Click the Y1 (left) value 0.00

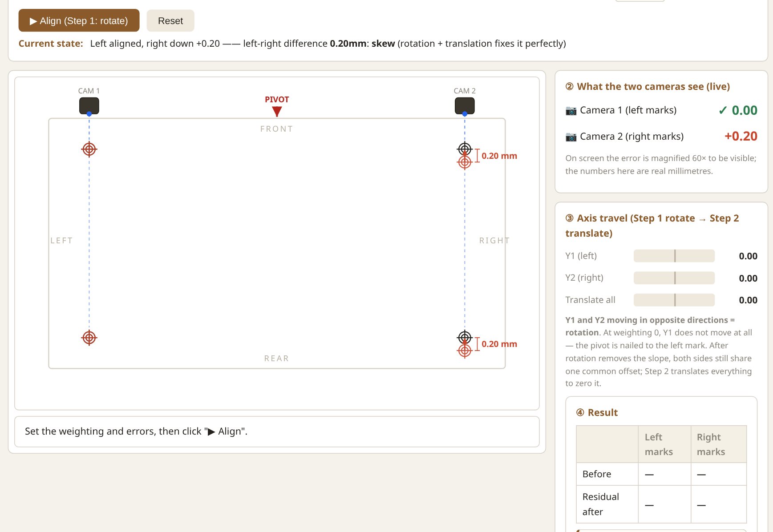[748, 256]
